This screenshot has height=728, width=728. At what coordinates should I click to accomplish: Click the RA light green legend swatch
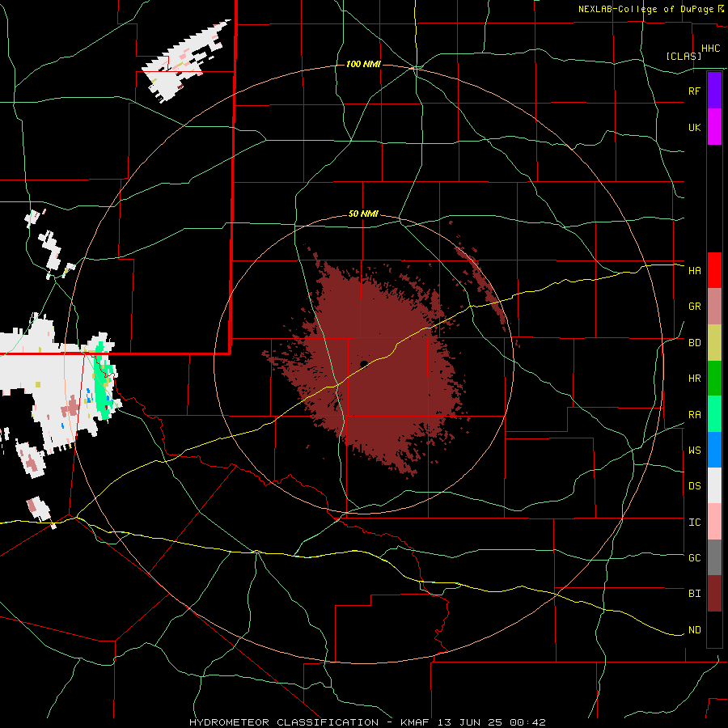714,414
